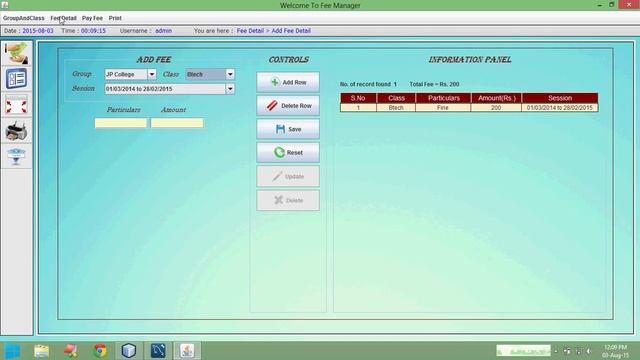640x360 pixels.
Task: Expand the Class dropdown showing Btech
Action: point(230,74)
